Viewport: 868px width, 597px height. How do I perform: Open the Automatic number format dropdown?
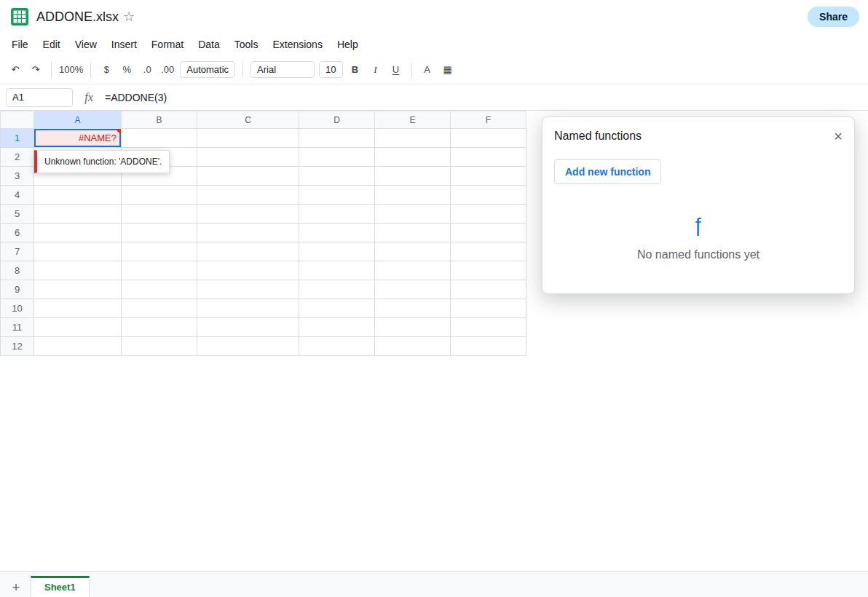[208, 70]
